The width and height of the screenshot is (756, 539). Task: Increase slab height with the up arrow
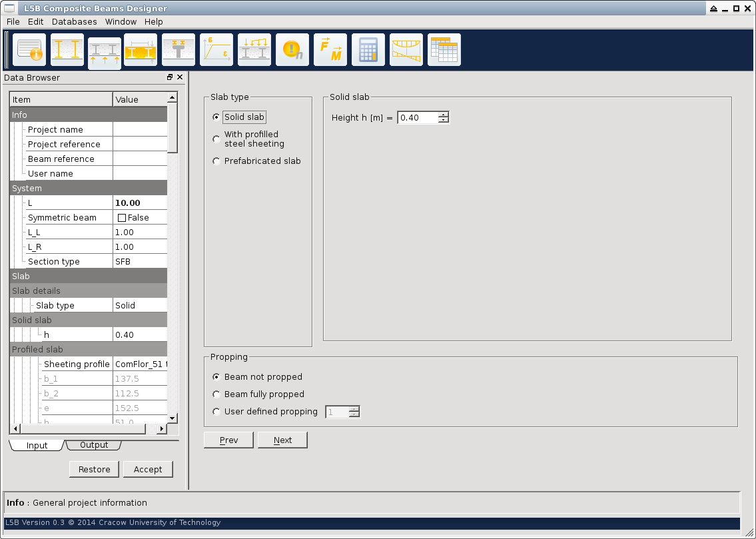pos(444,115)
